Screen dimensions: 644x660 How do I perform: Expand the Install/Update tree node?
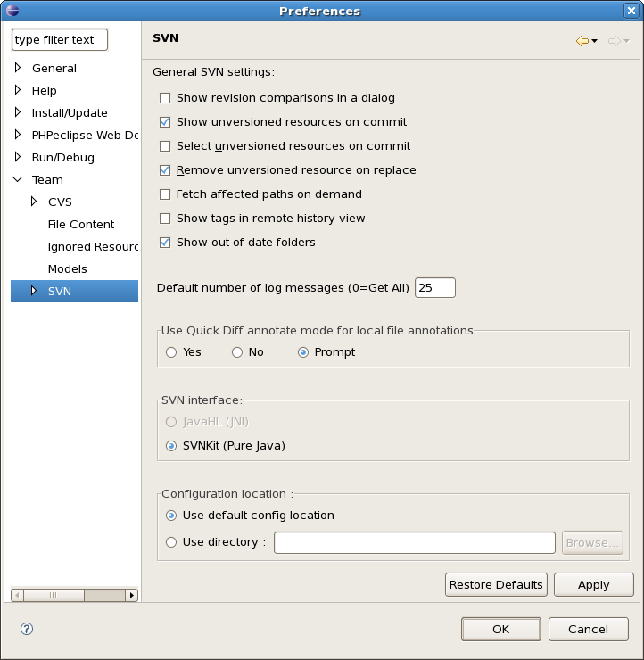click(18, 112)
